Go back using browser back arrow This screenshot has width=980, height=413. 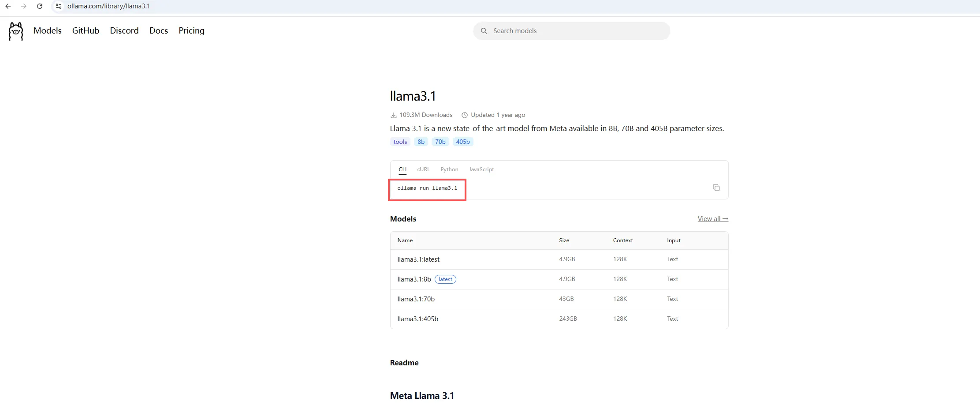(x=8, y=6)
